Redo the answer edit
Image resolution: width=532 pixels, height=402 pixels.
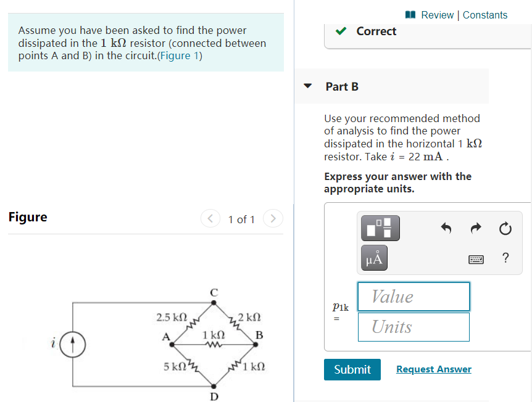coord(475,228)
